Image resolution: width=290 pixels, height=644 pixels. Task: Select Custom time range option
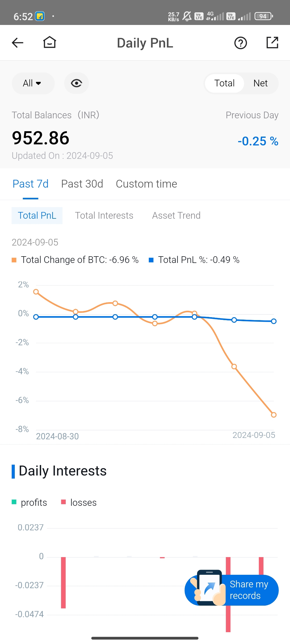tap(146, 184)
